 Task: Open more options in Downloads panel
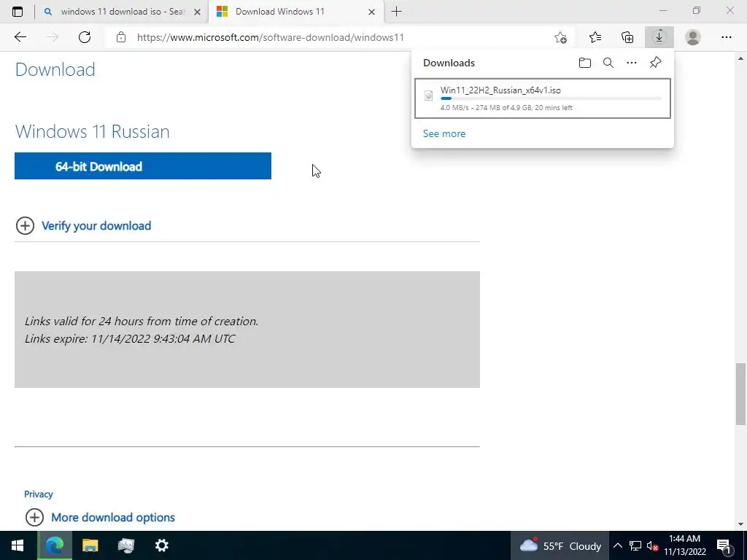(632, 63)
